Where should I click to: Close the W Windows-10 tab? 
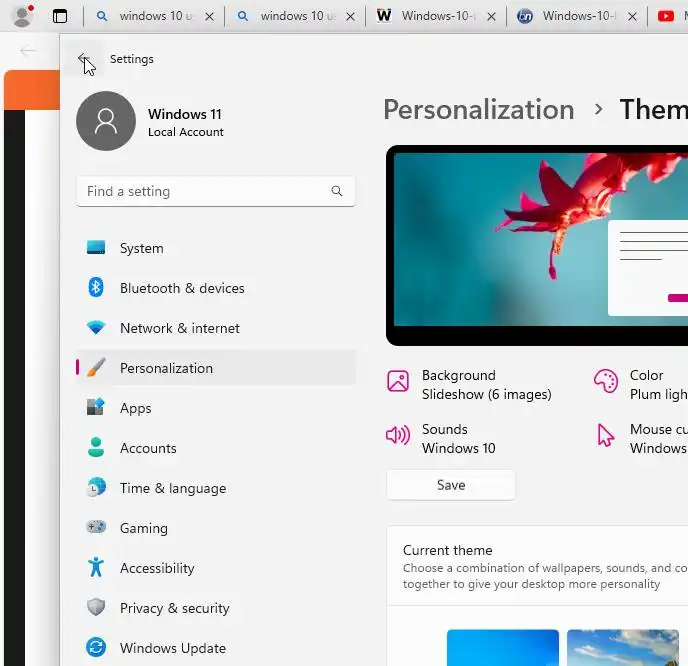[x=491, y=17]
